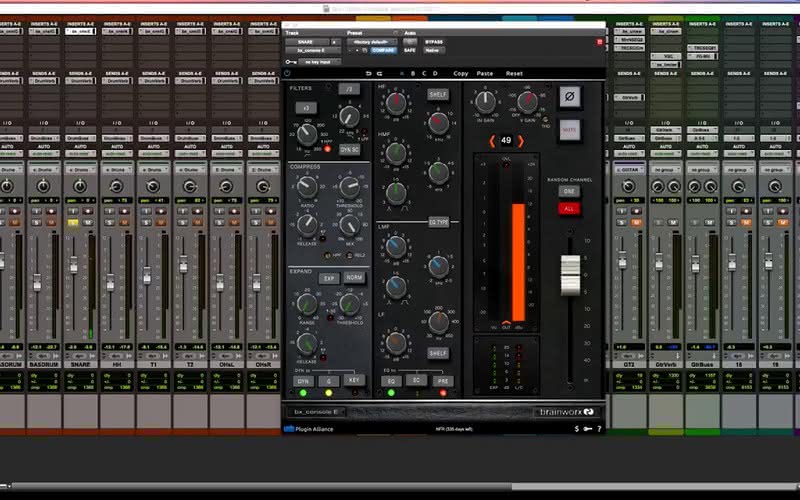Open the dollar sign store icon
Viewport: 800px width, 500px height.
pos(577,429)
